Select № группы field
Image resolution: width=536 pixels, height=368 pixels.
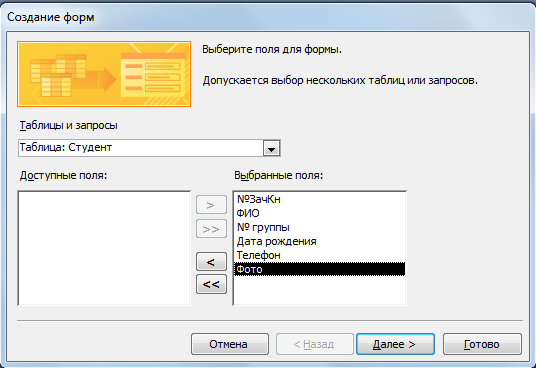pyautogui.click(x=319, y=227)
